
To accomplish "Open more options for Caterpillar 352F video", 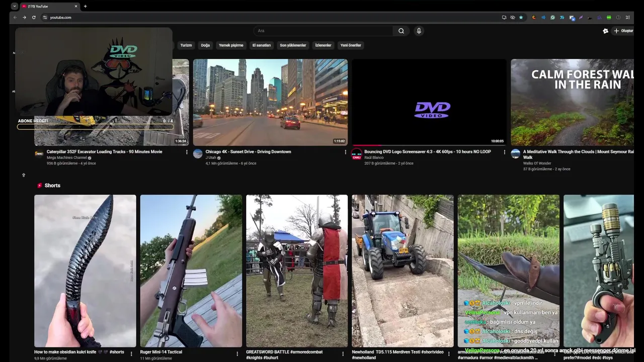I will click(187, 152).
